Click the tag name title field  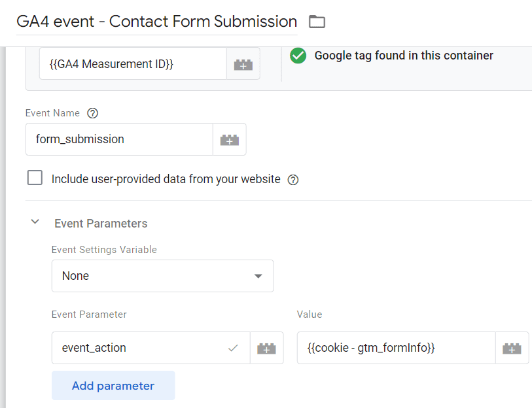pos(157,22)
